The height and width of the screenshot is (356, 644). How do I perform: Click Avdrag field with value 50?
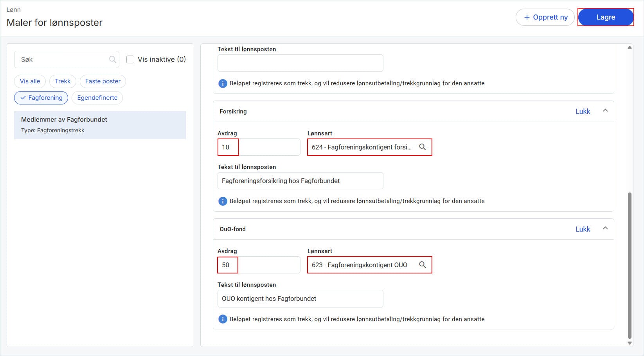pos(259,265)
